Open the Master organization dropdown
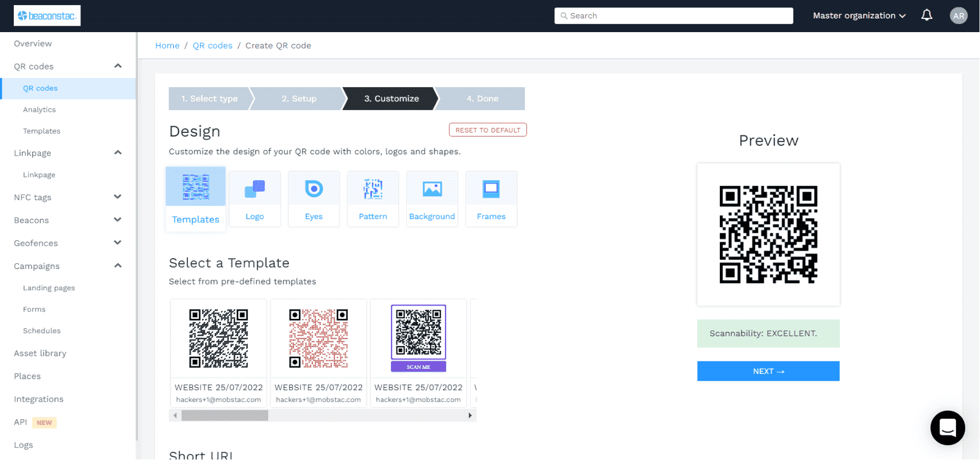Screen dimensions: 980x460 [x=859, y=15]
